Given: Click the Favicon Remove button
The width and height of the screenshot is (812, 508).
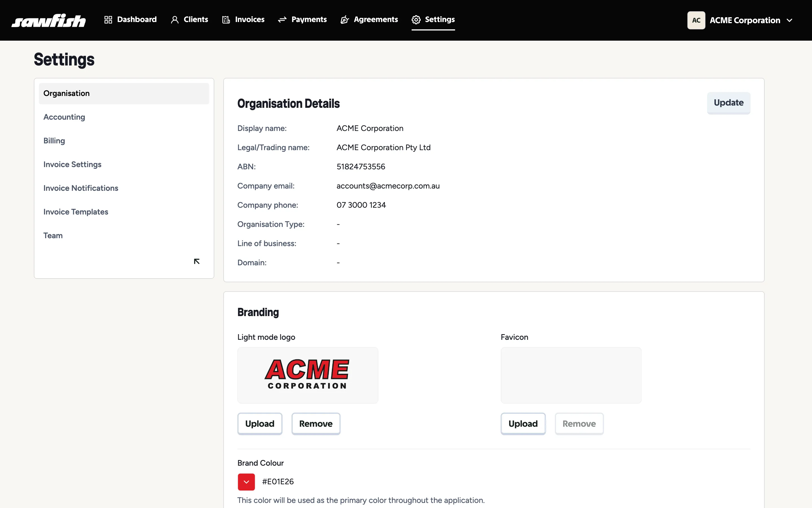Looking at the screenshot, I should 579,424.
